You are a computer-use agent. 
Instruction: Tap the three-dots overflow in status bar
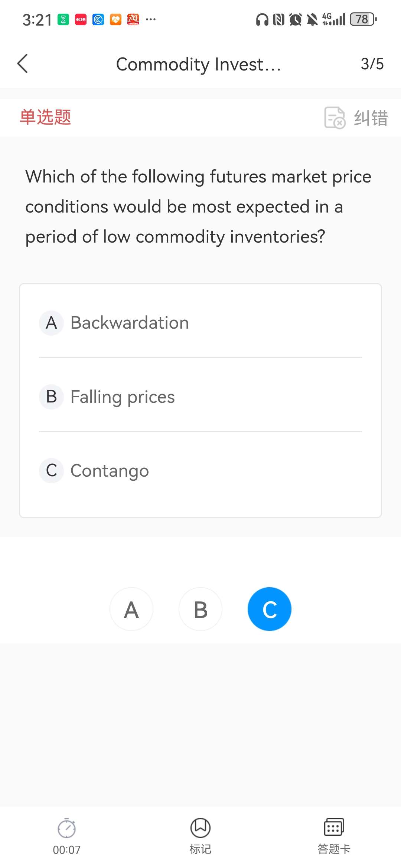(151, 19)
